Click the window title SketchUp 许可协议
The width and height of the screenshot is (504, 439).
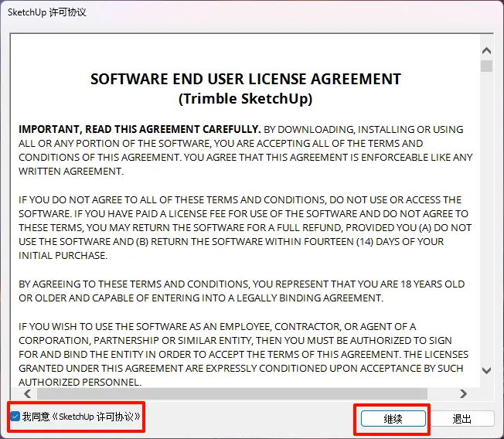[x=47, y=12]
